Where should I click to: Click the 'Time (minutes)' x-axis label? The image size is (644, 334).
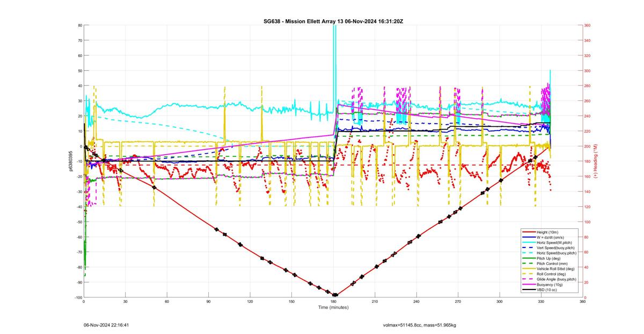pyautogui.click(x=333, y=307)
